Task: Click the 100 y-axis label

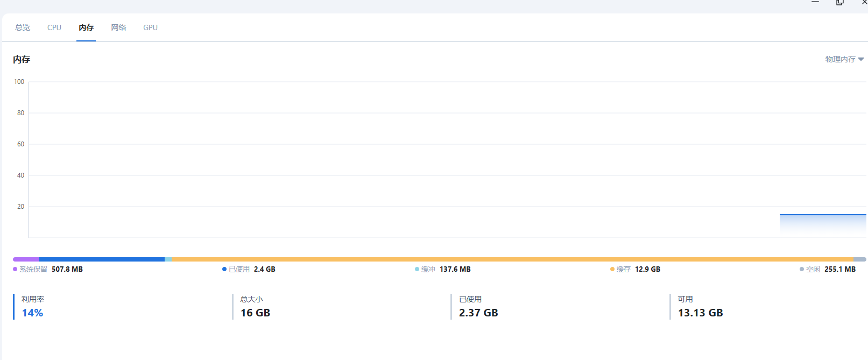Action: [x=19, y=82]
